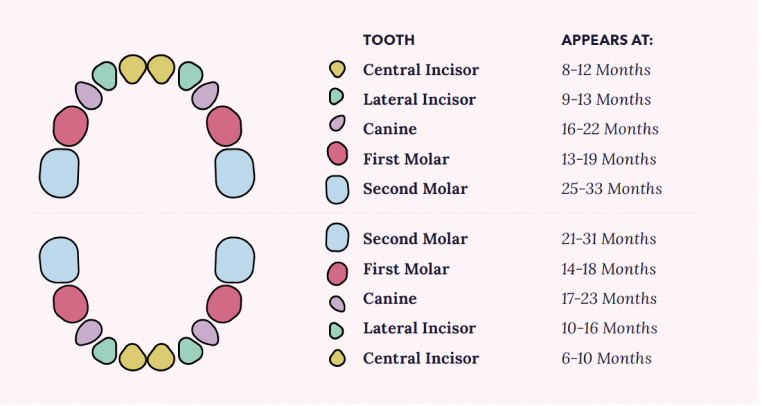Click the APPEARS AT: column header

click(607, 40)
